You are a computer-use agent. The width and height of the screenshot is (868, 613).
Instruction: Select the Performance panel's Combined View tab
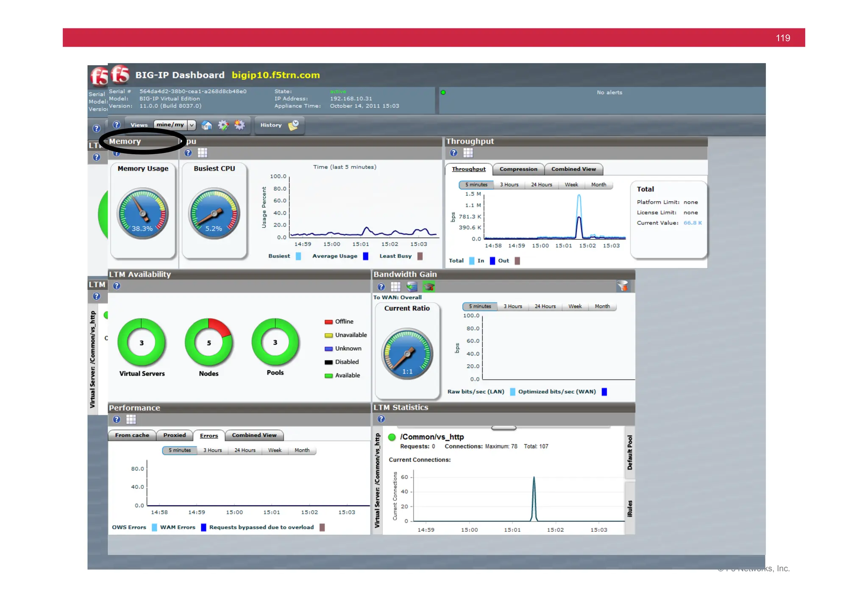(x=254, y=435)
